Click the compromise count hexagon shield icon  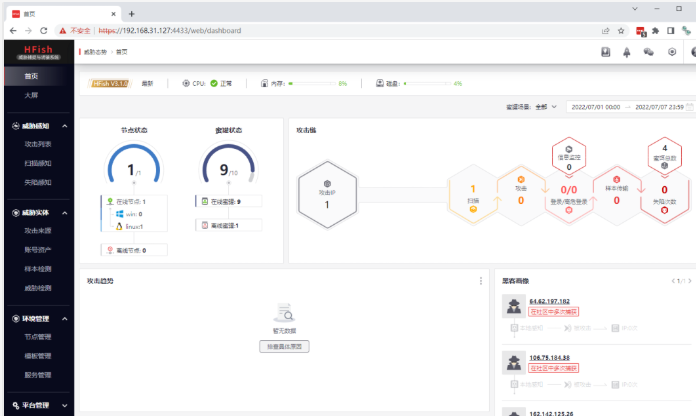[664, 210]
